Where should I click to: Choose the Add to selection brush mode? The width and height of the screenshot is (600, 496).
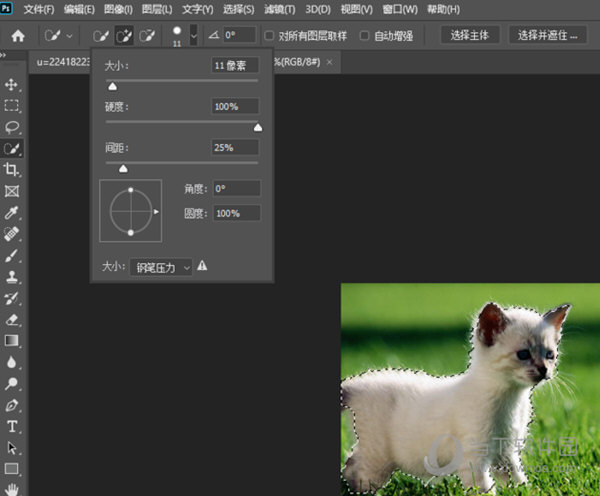point(124,36)
